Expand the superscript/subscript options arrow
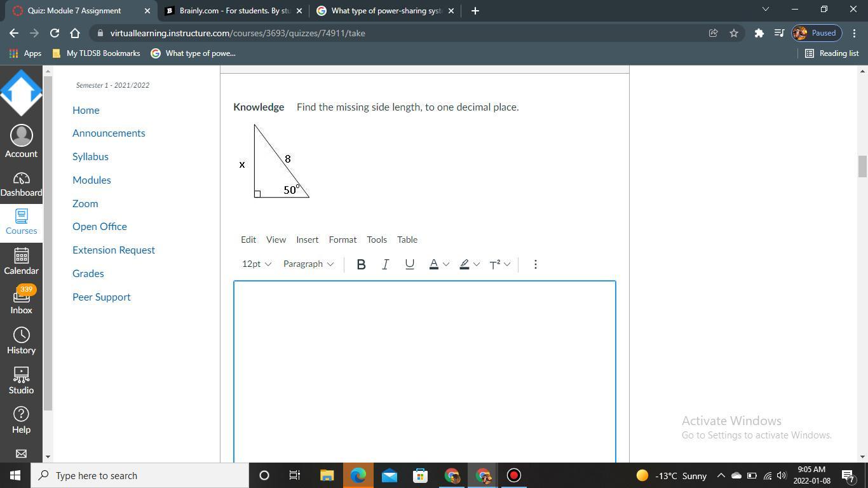The height and width of the screenshot is (488, 868). click(507, 264)
